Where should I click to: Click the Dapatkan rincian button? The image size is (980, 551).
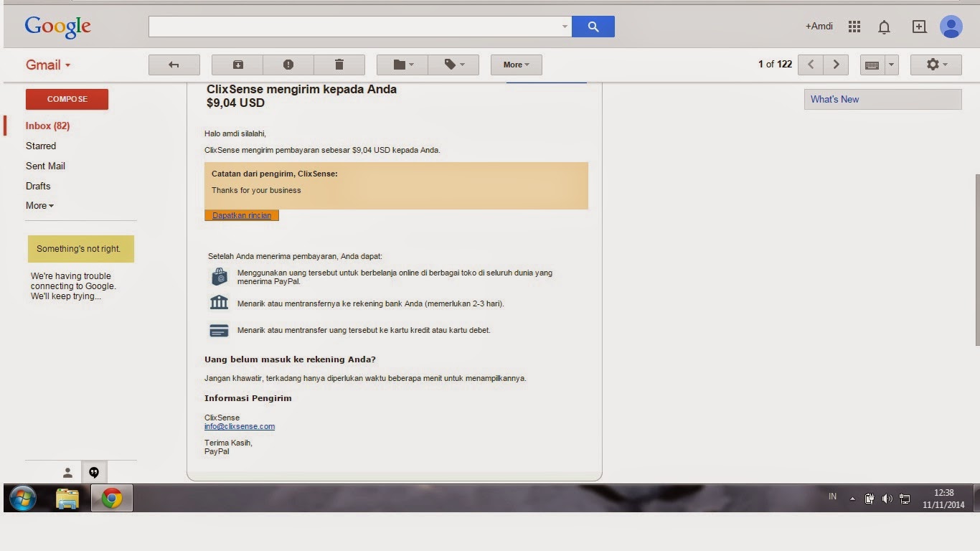[x=242, y=215]
